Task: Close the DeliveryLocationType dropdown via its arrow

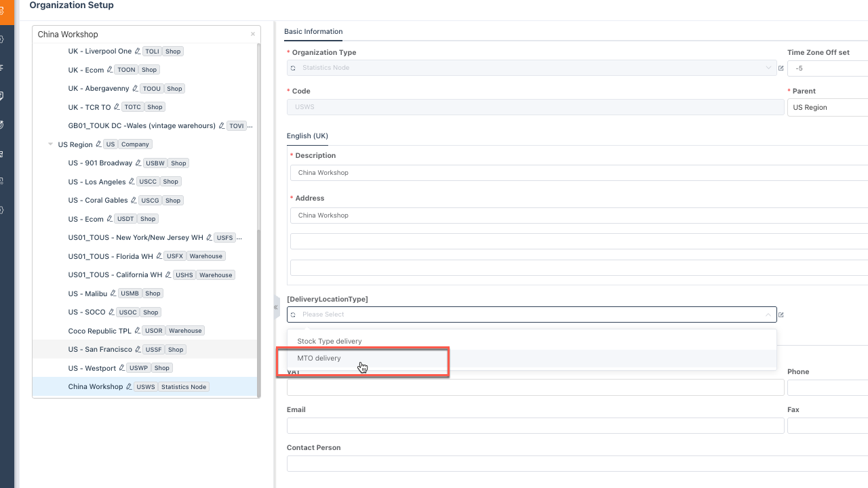Action: click(x=768, y=314)
